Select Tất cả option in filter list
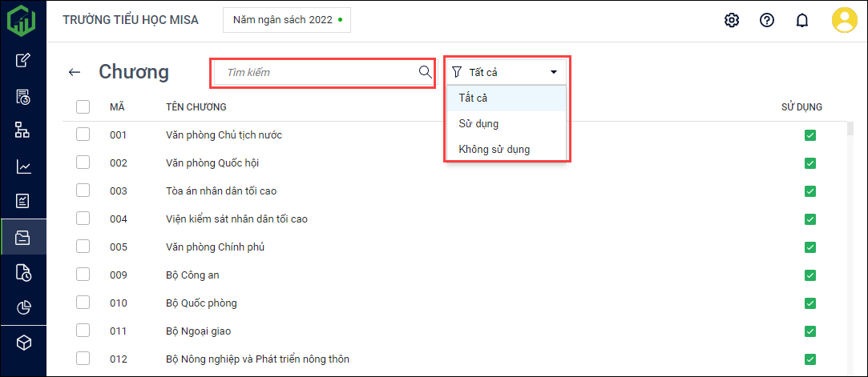This screenshot has width=868, height=377. (473, 98)
